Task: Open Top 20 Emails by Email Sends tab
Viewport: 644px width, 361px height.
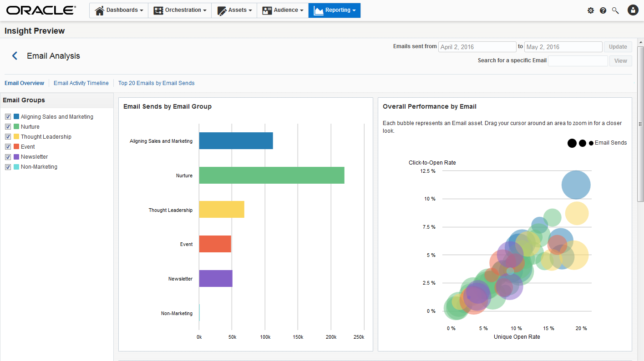Action: [156, 83]
